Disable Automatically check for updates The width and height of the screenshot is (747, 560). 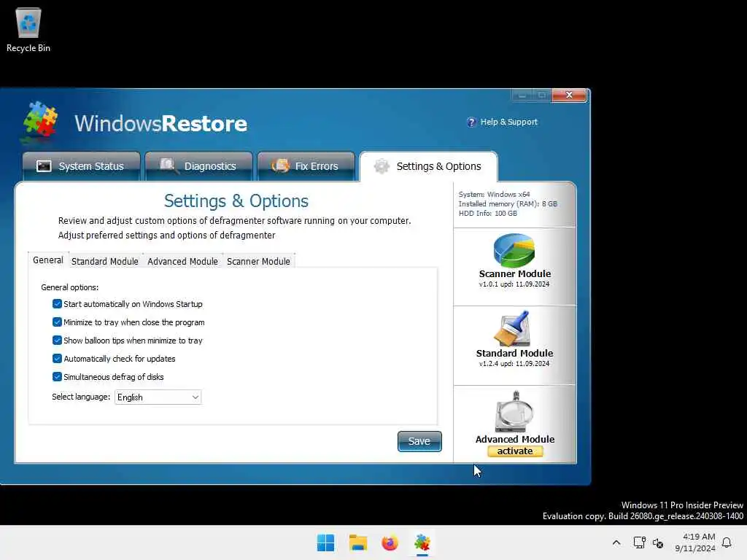click(57, 358)
